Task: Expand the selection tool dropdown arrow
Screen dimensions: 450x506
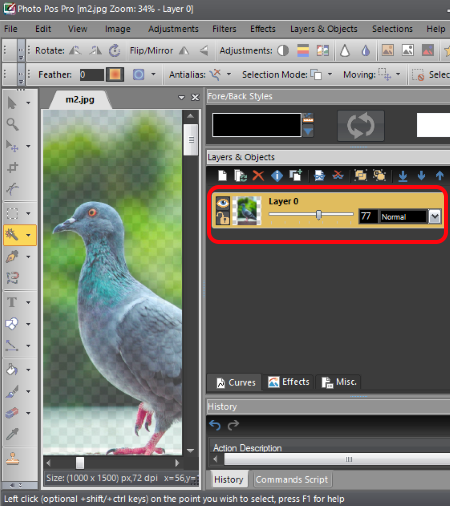Action: coord(29,213)
